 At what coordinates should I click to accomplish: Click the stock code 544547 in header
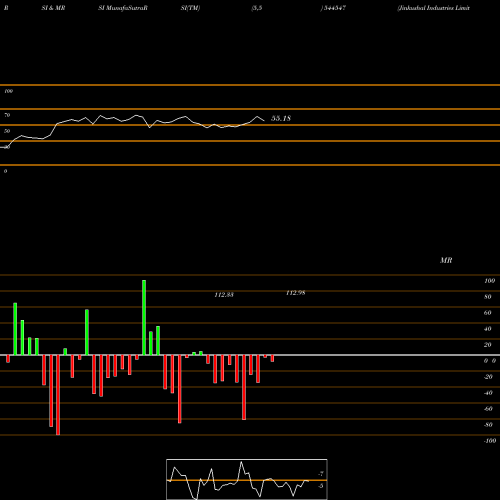pos(335,8)
